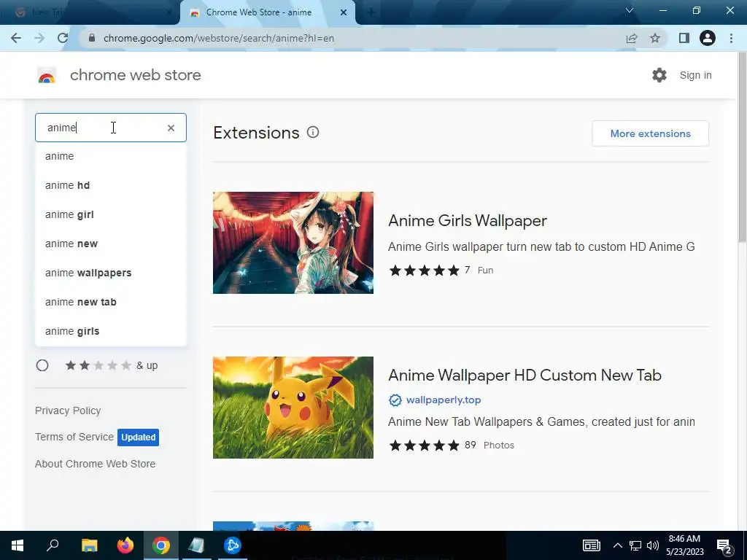
Task: Switch to the Chrome Web Store - anime tab
Action: tap(267, 13)
